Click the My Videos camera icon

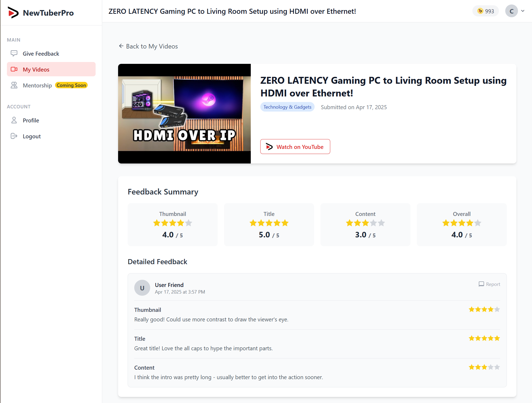14,69
